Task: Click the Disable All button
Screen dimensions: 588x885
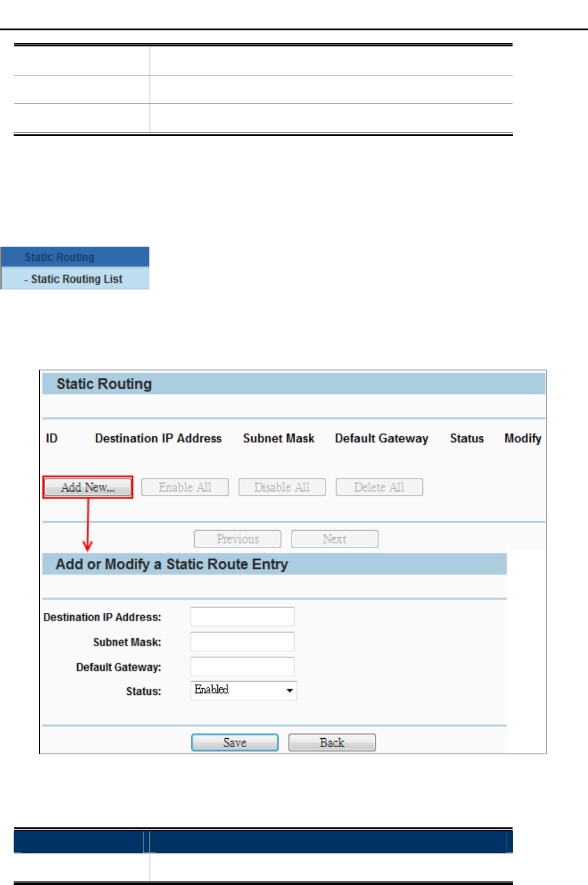Action: coord(282,487)
